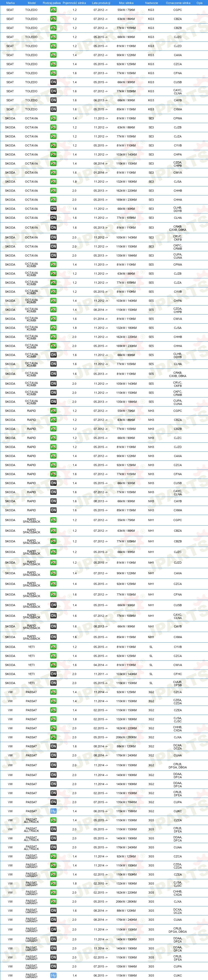
Task: Select diesel ON icon in Passat Variant CUPA row
Action: [x=53, y=966]
